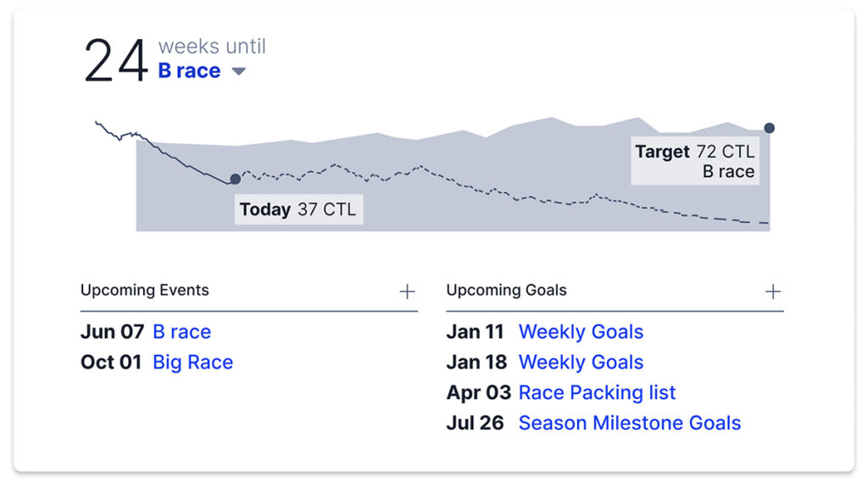Click the Target 72 CTL label

(694, 161)
